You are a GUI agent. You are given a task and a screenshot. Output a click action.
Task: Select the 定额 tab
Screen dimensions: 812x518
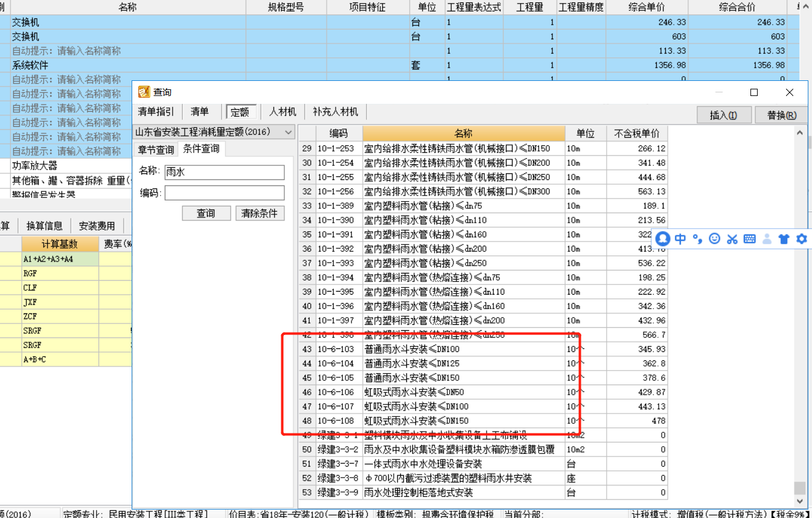(x=241, y=112)
